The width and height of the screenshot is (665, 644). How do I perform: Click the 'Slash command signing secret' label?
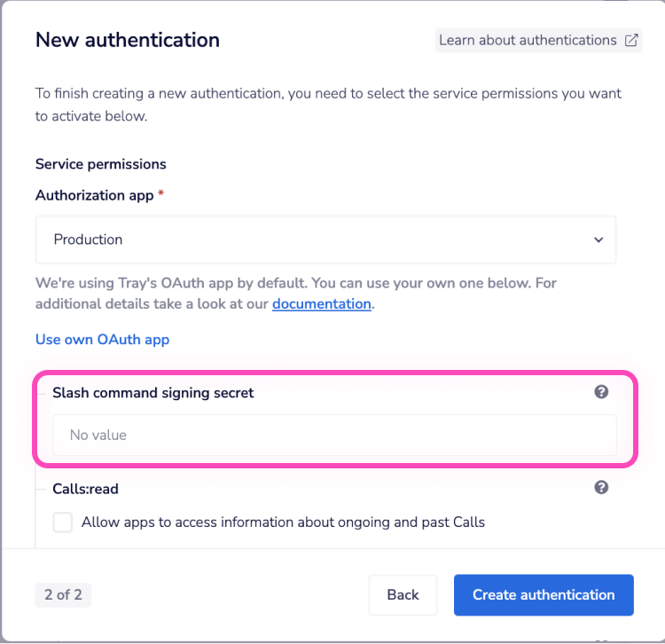(x=153, y=392)
